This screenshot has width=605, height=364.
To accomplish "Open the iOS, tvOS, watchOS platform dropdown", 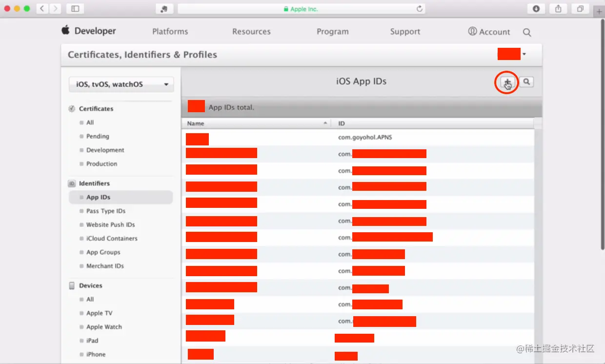I will point(121,84).
